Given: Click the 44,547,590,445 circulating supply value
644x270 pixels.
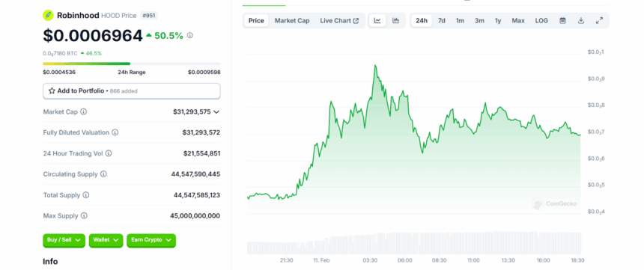Looking at the screenshot, I should [195, 174].
